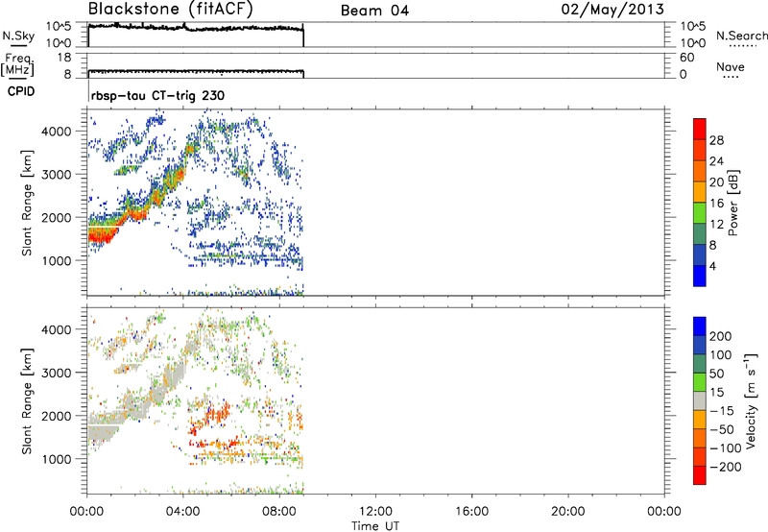Select the "N.Sky" legend label
Viewport: 768px width, 532px height.
coord(18,36)
